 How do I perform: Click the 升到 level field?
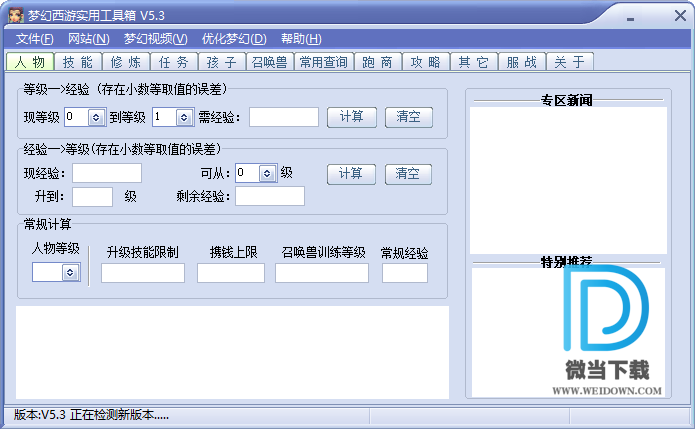click(x=92, y=197)
